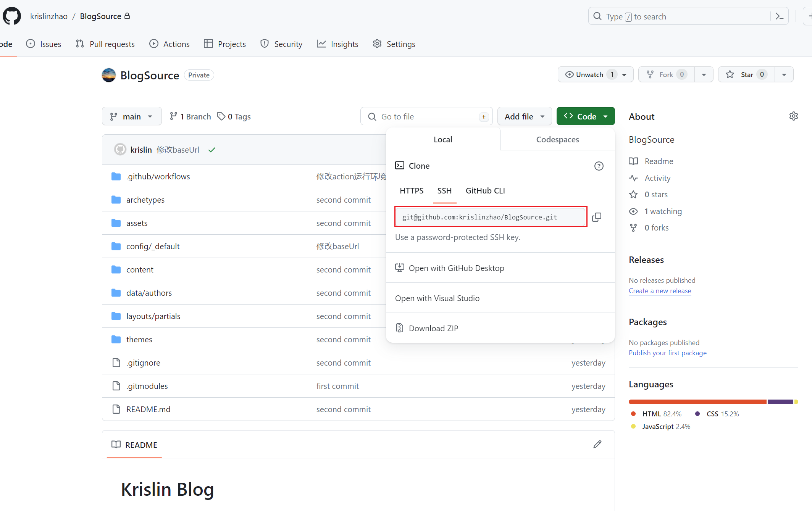Open the command palette icon in search bar
This screenshot has width=812, height=511.
click(x=779, y=16)
